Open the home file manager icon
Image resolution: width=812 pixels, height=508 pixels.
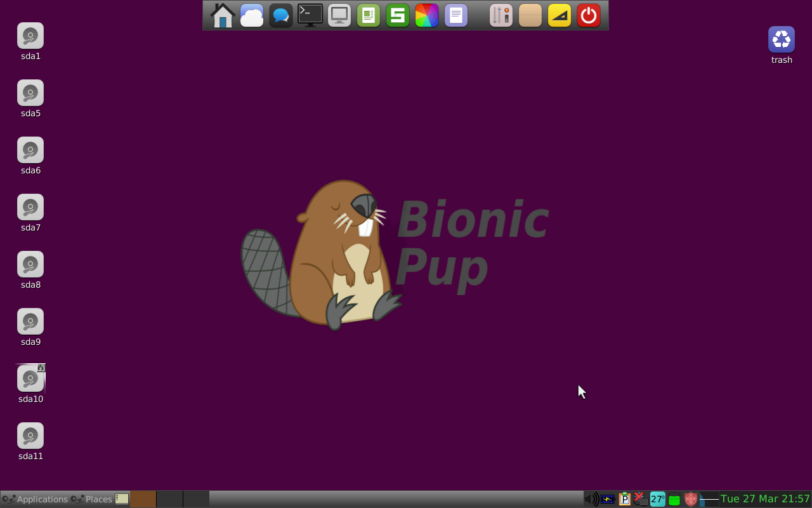(x=223, y=15)
